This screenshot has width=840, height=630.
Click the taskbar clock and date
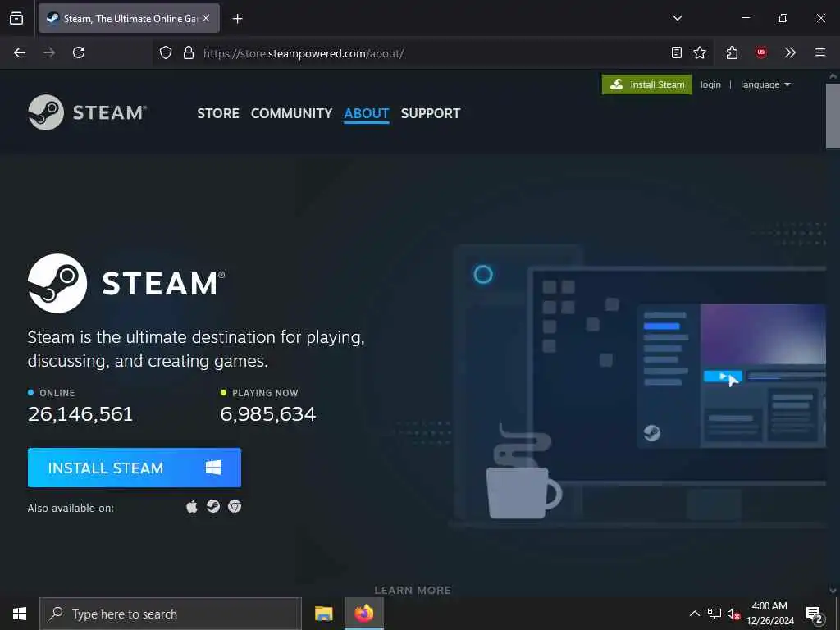(x=770, y=614)
